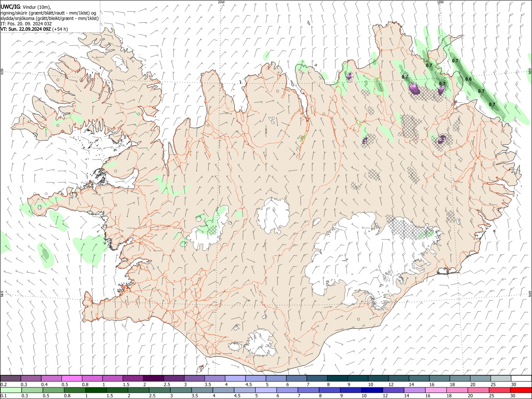
Task: Click the darkest green 1 mm rain swatch
Action: [96, 390]
